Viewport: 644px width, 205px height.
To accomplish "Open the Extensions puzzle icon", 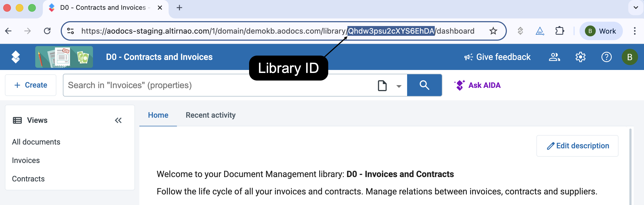I will (x=560, y=31).
